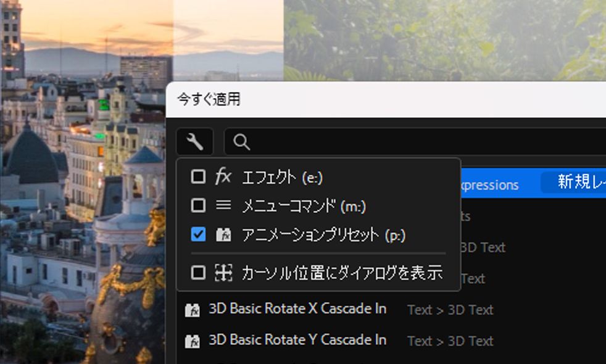Click the preset icon beside アニメーションプリセット
606x364 pixels.
click(x=223, y=235)
